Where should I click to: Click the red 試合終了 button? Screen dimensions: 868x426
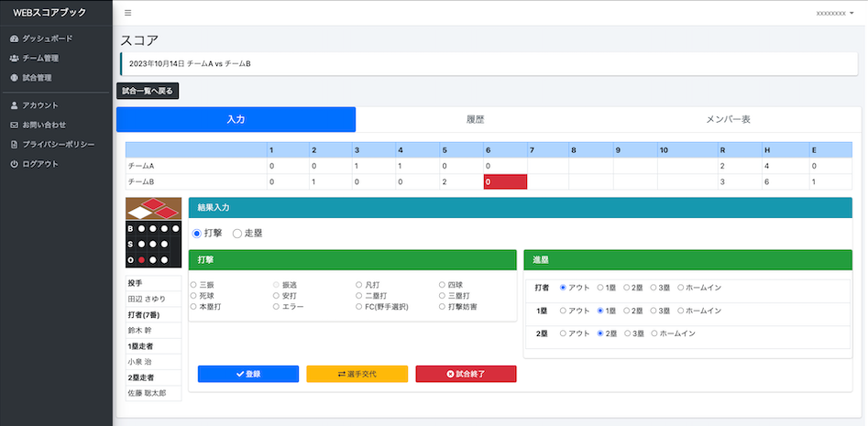466,374
